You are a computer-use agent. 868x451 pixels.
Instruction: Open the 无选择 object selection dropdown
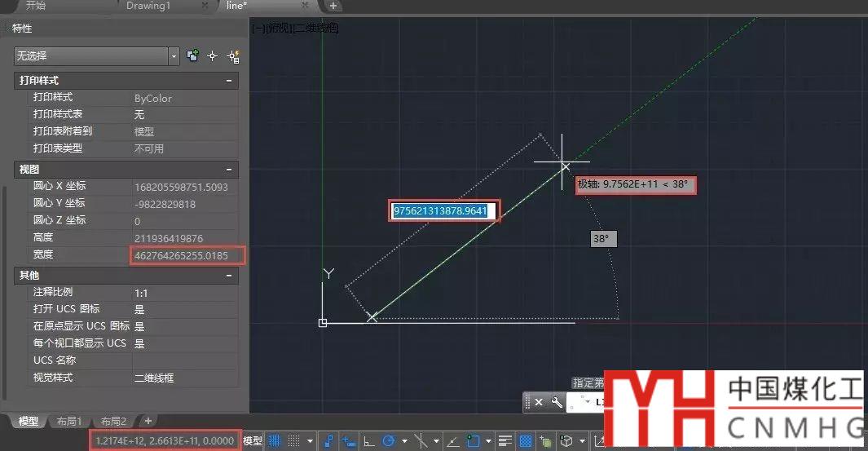pyautogui.click(x=174, y=56)
